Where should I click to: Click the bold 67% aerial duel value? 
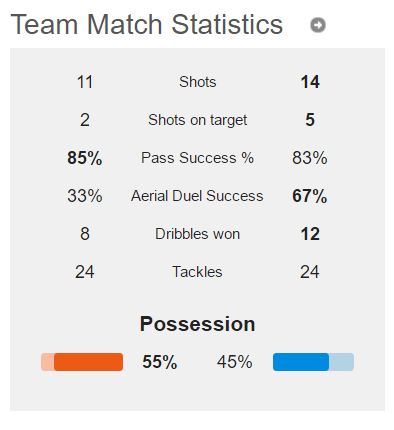pos(310,196)
